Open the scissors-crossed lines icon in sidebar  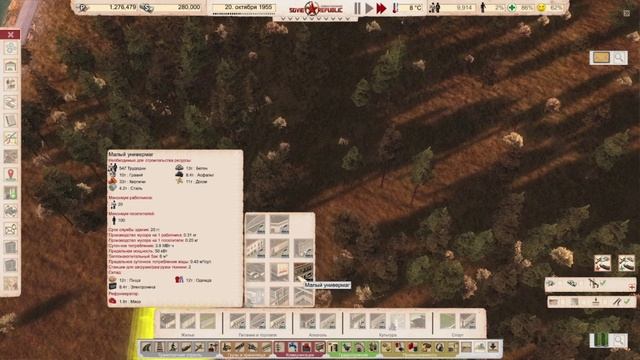[x=11, y=138]
